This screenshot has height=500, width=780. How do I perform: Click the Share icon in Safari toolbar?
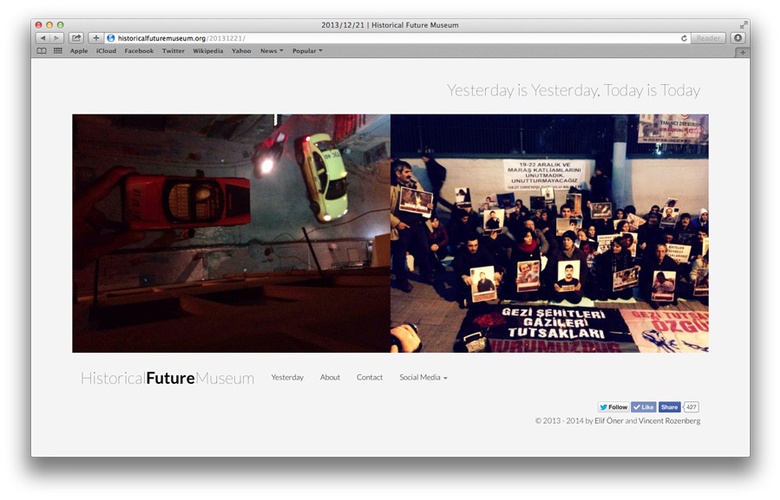[x=76, y=38]
